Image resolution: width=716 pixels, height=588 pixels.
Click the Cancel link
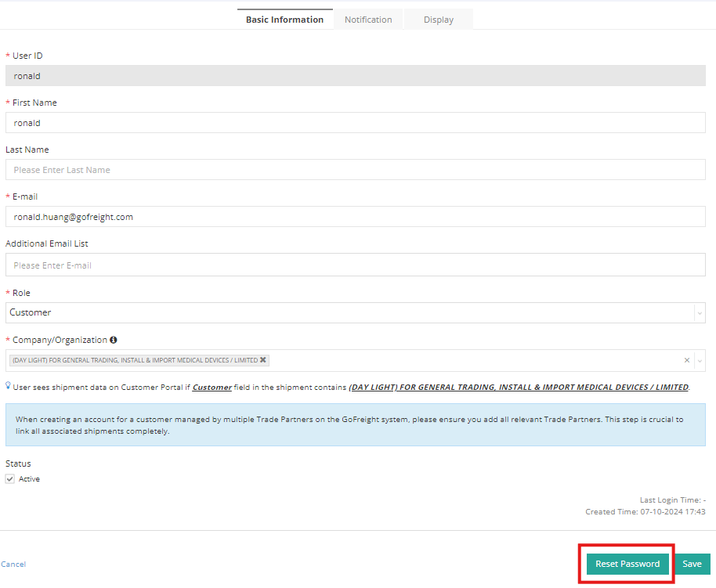(x=13, y=565)
